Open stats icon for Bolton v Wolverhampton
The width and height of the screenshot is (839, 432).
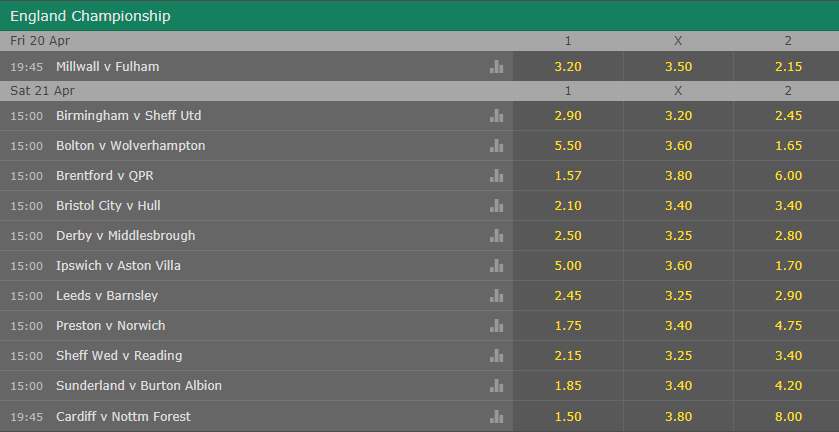pos(497,146)
